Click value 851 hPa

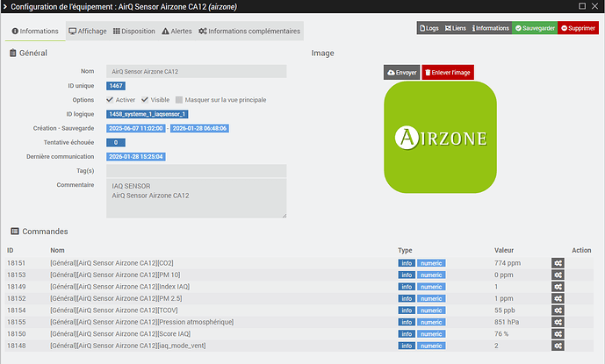tap(507, 322)
